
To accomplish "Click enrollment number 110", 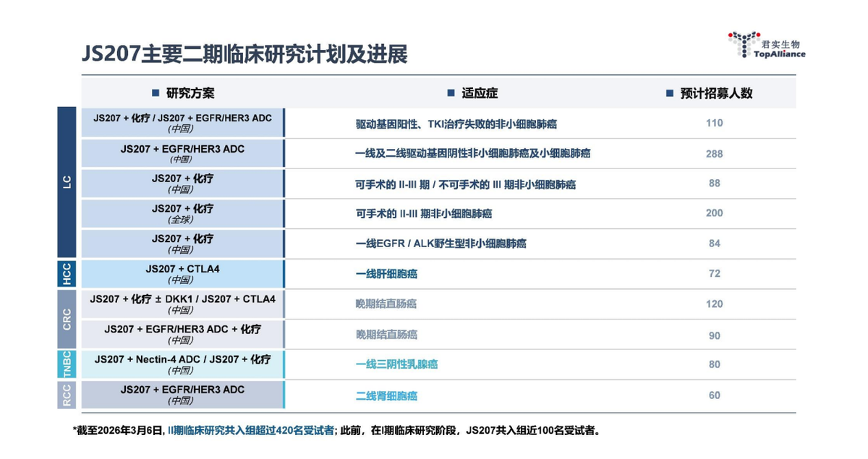I will pyautogui.click(x=715, y=123).
